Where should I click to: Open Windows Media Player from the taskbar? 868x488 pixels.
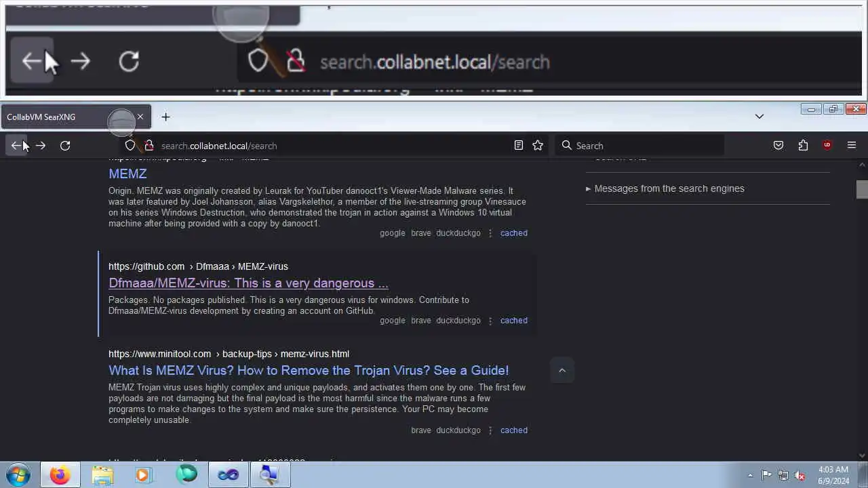[x=142, y=475]
